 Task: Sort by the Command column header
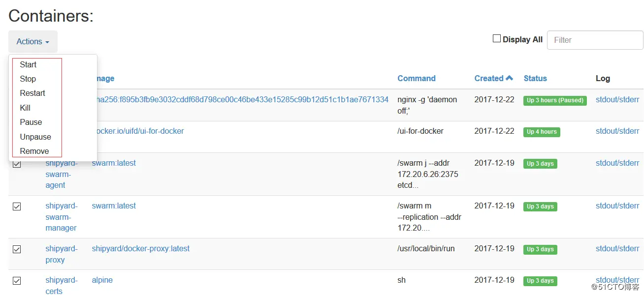coord(416,78)
